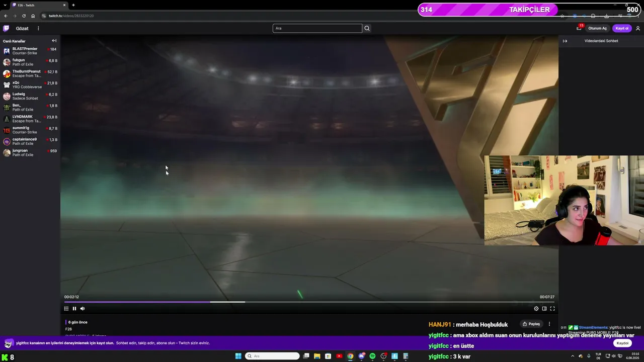Screen dimensions: 644x362
Task: Open xQc channel in sidebar
Action: point(30,85)
